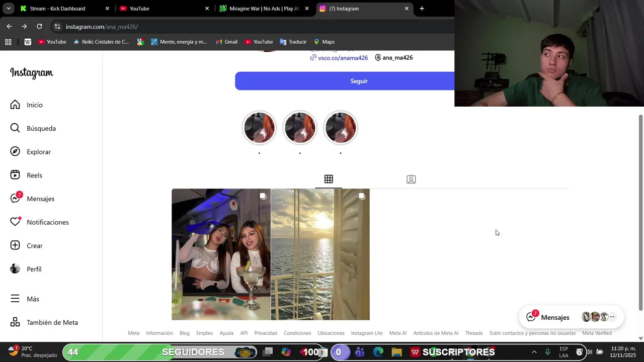Close the Instagram browser tab
Screen dimensions: 644x362
tap(407, 9)
